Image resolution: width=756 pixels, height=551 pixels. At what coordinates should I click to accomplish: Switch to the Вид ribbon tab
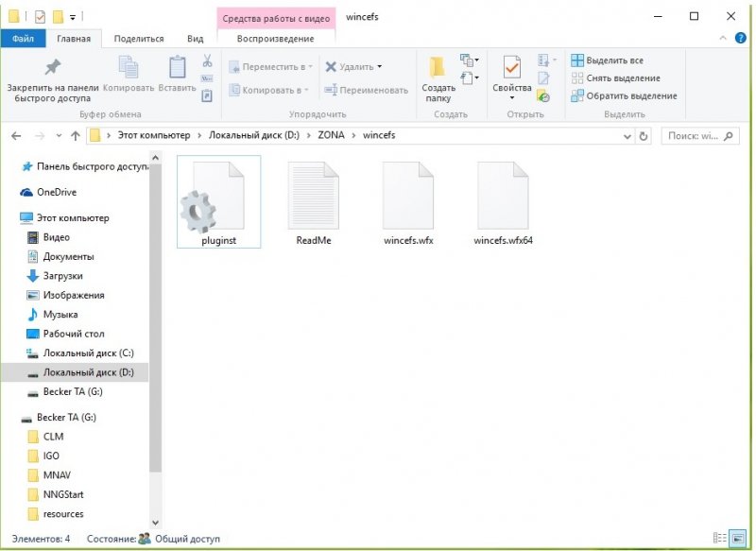pyautogui.click(x=195, y=39)
